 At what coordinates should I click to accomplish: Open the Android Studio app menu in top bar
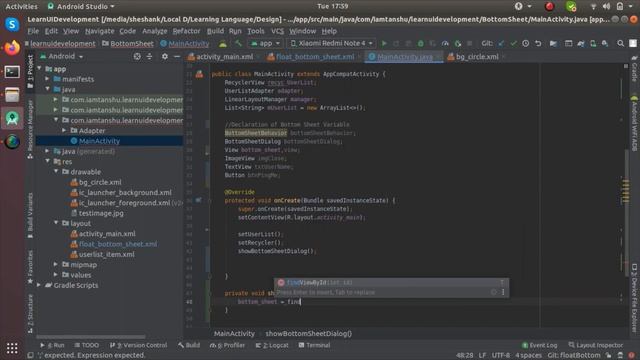[x=81, y=7]
